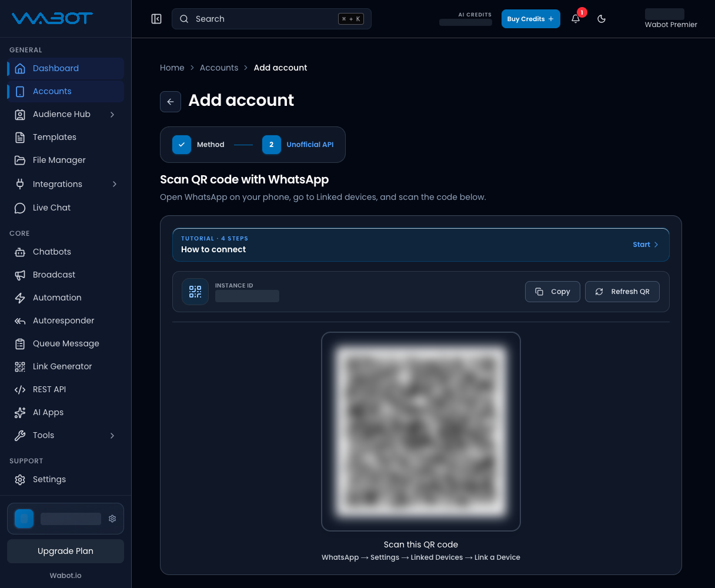715x588 pixels.
Task: Click the "Scan this QR code" caption
Action: coord(421,544)
